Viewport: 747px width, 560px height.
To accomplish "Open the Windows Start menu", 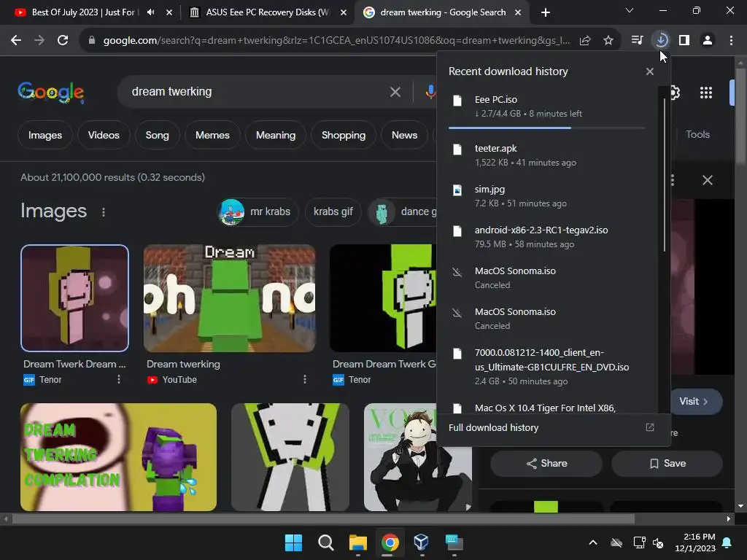I will pos(293,542).
